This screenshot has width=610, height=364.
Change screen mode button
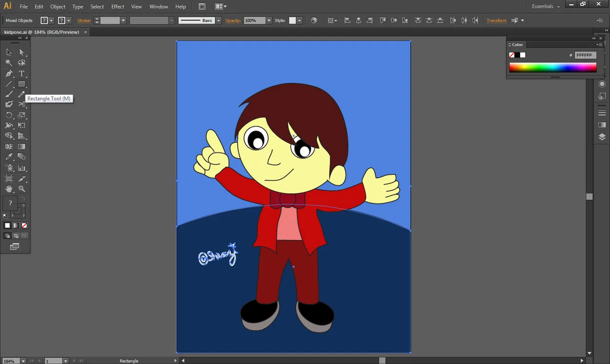point(15,246)
